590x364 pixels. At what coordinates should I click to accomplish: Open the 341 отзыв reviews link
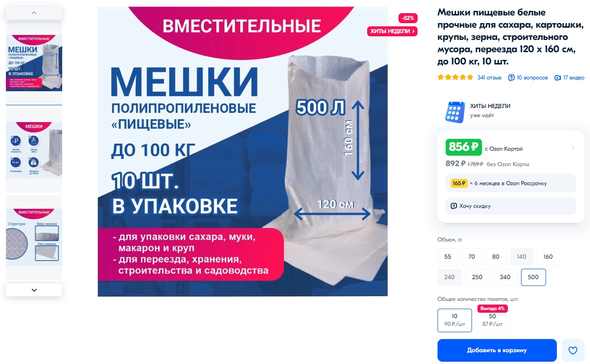[489, 78]
